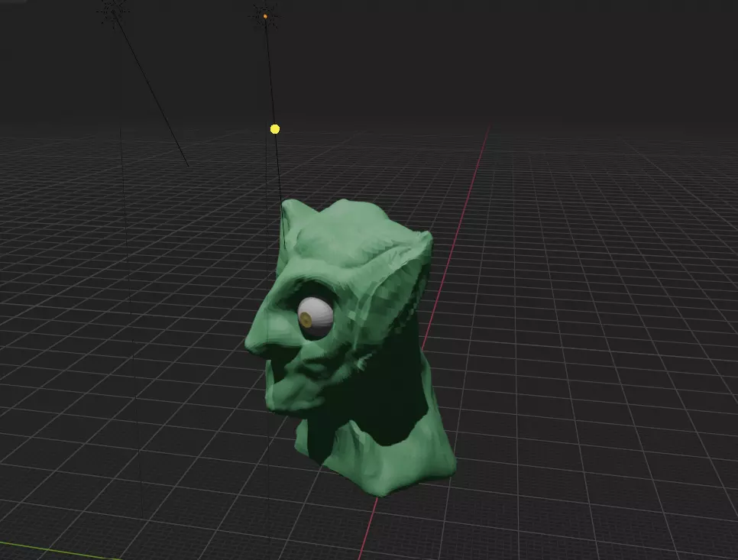
Task: Click the yellow dot on the light's line
Action: (275, 129)
